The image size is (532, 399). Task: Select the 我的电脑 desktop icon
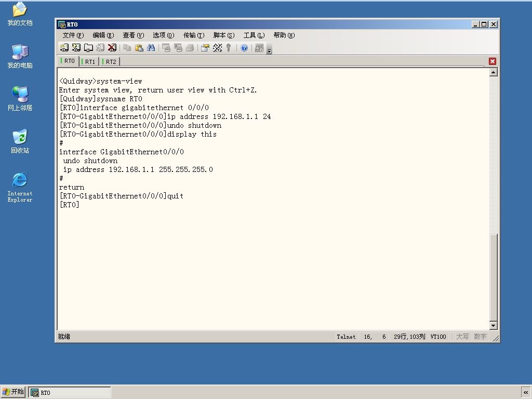[20, 56]
